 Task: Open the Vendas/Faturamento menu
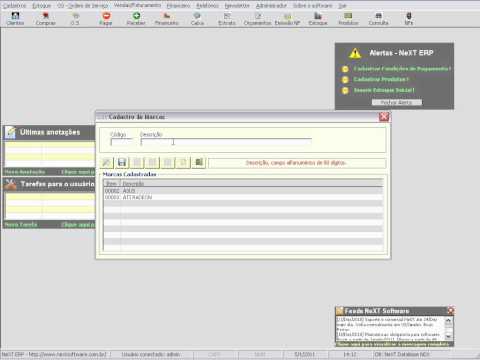pyautogui.click(x=137, y=5)
